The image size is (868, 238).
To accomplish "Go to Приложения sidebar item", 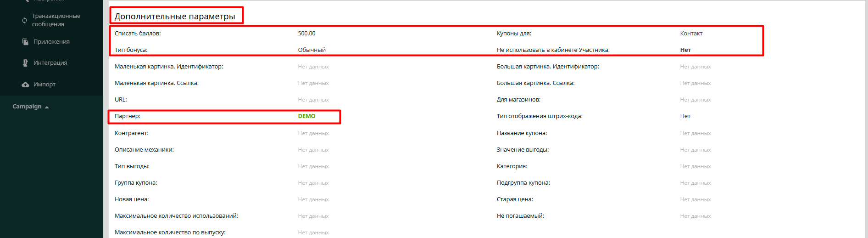I will [x=51, y=42].
